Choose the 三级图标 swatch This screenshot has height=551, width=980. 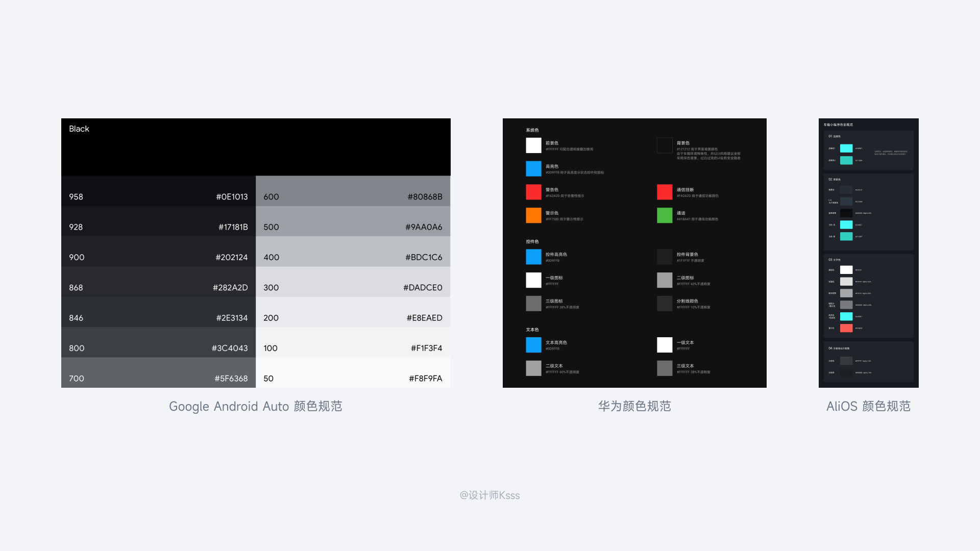click(x=533, y=304)
